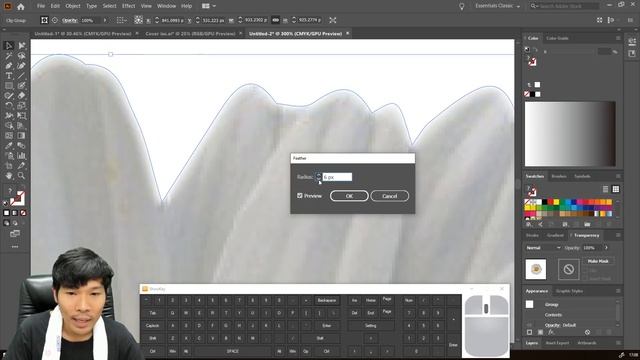Select the Rectangle tool
Screen dimensions: 640x360
9,86
